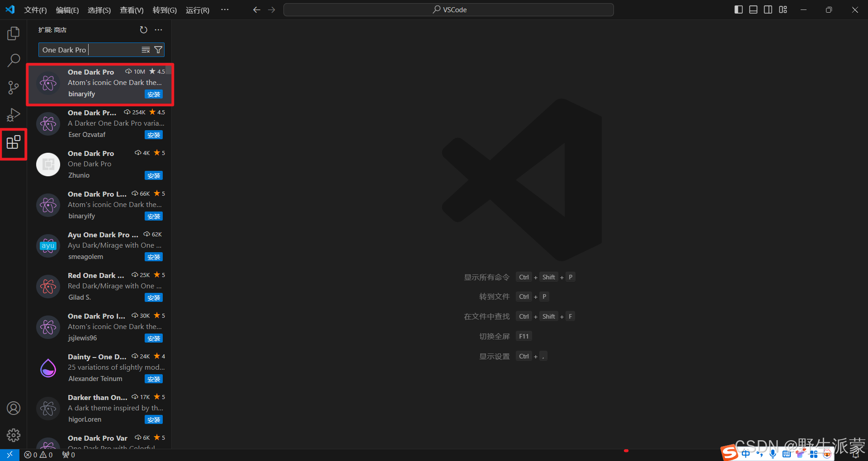This screenshot has height=461, width=868.
Task: Toggle secondary side bar layout icon
Action: tap(768, 9)
